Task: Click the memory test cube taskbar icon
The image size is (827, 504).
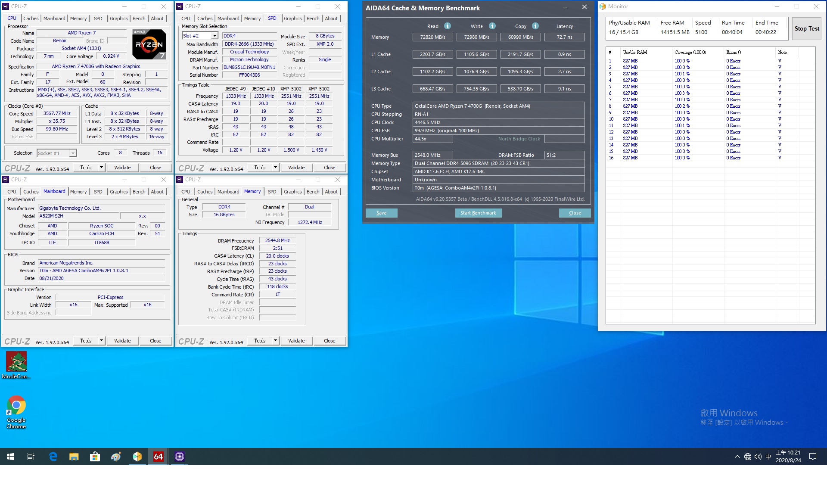Action: 137,457
